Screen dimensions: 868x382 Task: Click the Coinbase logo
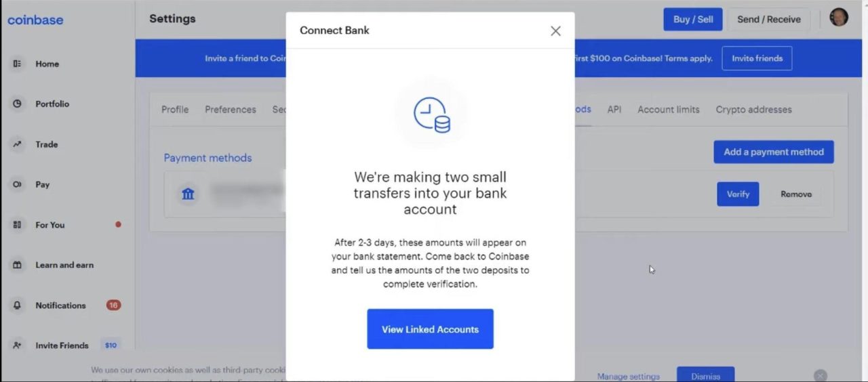click(35, 20)
